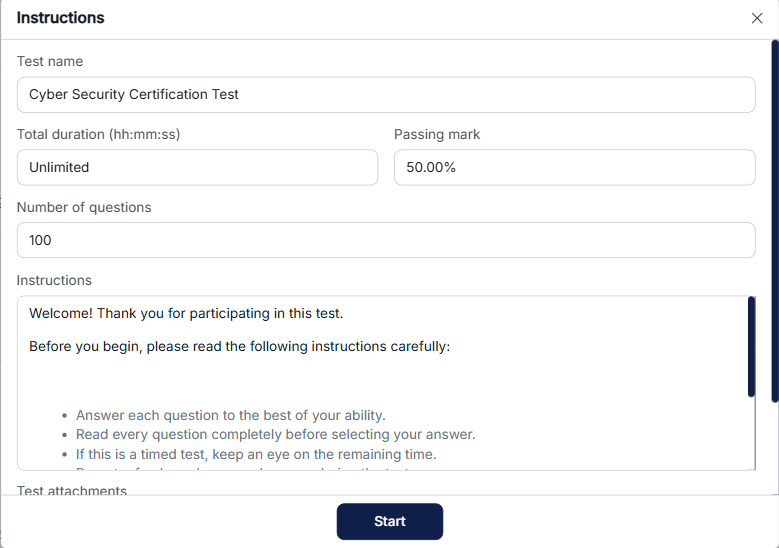Screen dimensions: 779x548
Task: Click the scrollbar inside the Instructions text box
Action: (751, 347)
